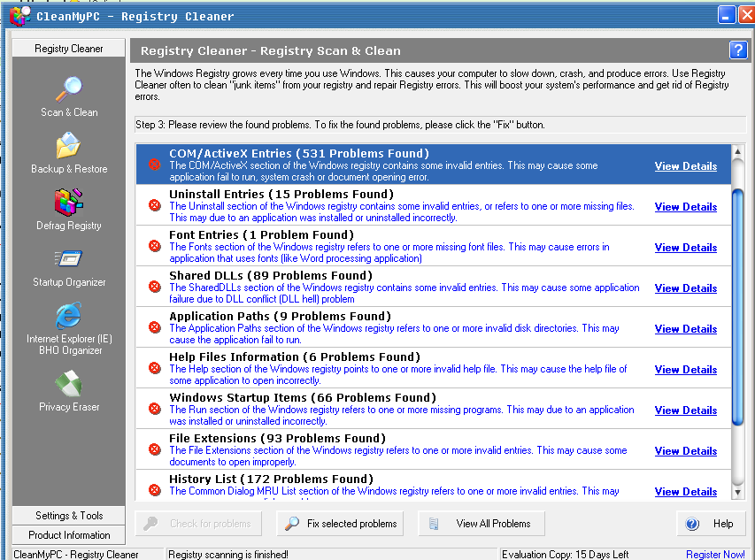This screenshot has height=560, width=755.
Task: Click the Check for problems button
Action: point(198,524)
